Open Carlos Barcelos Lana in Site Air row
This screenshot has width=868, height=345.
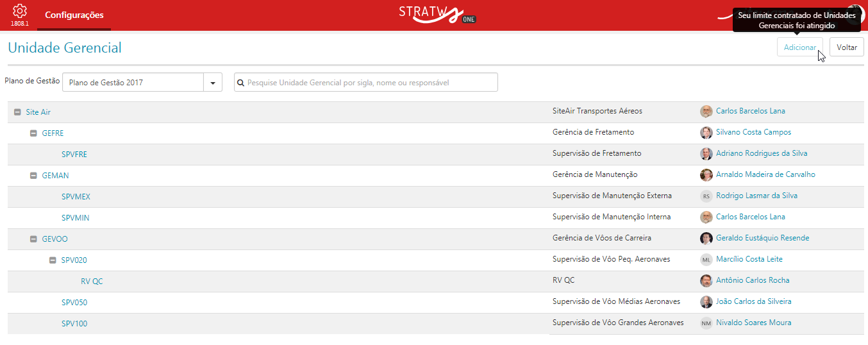coord(751,111)
